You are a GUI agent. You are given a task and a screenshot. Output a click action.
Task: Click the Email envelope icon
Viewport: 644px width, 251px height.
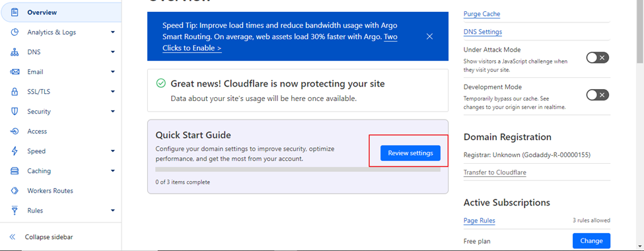[15, 72]
